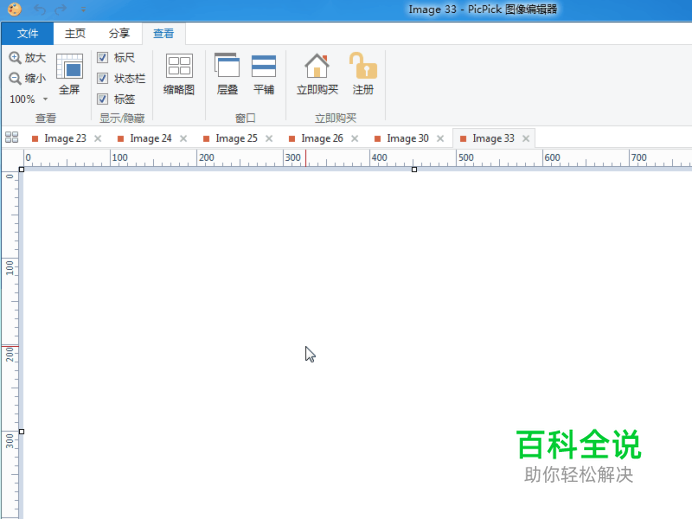Viewport: 692px width, 519px height.
Task: Click the Register (注册) lock icon
Action: 363,65
